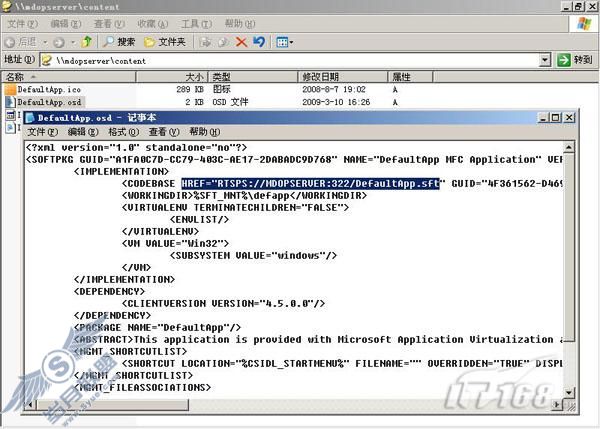Screen dimensions: 600x429
Task: Click the 2008-8-7 19:02 date cell
Action: 334,90
